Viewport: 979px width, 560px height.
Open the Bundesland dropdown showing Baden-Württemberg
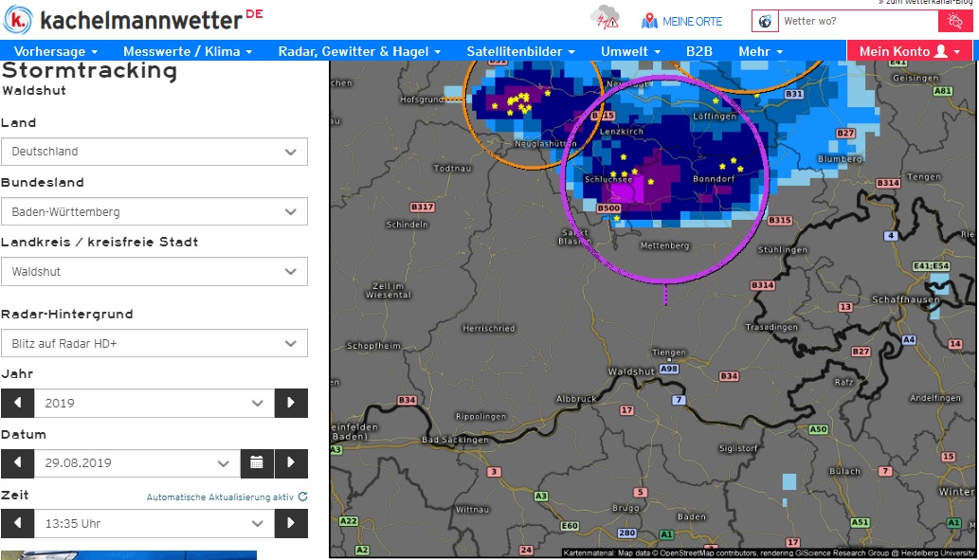click(x=154, y=211)
